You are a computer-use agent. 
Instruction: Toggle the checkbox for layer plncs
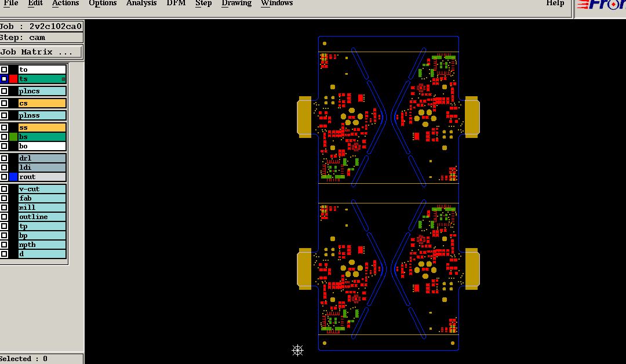click(5, 91)
